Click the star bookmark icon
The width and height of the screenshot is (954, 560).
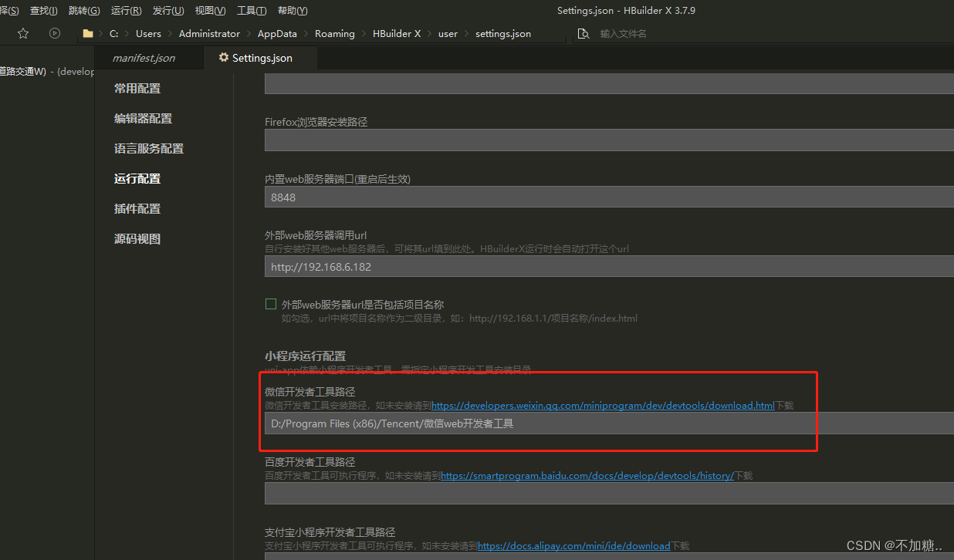click(x=23, y=33)
